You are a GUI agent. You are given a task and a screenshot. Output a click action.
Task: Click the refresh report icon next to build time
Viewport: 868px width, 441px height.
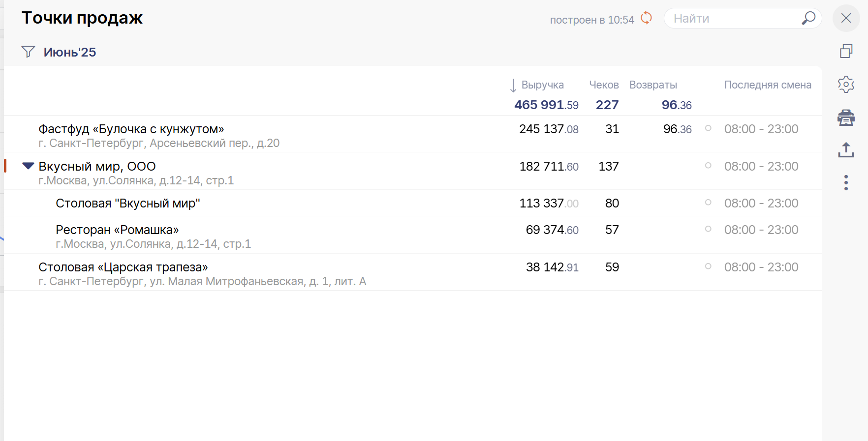[x=646, y=18]
